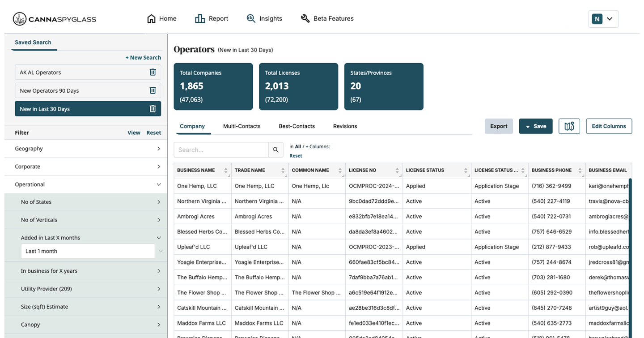Open the user account dropdown chevron

click(x=610, y=19)
